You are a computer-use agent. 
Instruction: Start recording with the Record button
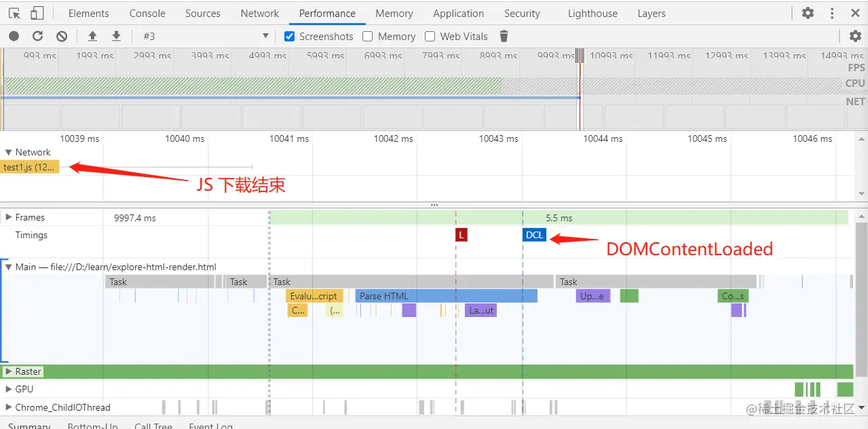point(14,36)
